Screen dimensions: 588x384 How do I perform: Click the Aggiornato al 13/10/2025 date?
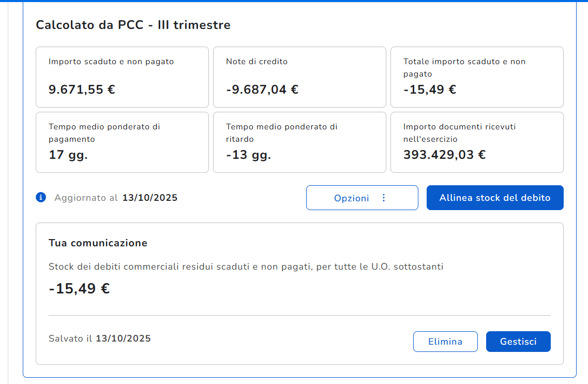click(x=149, y=198)
